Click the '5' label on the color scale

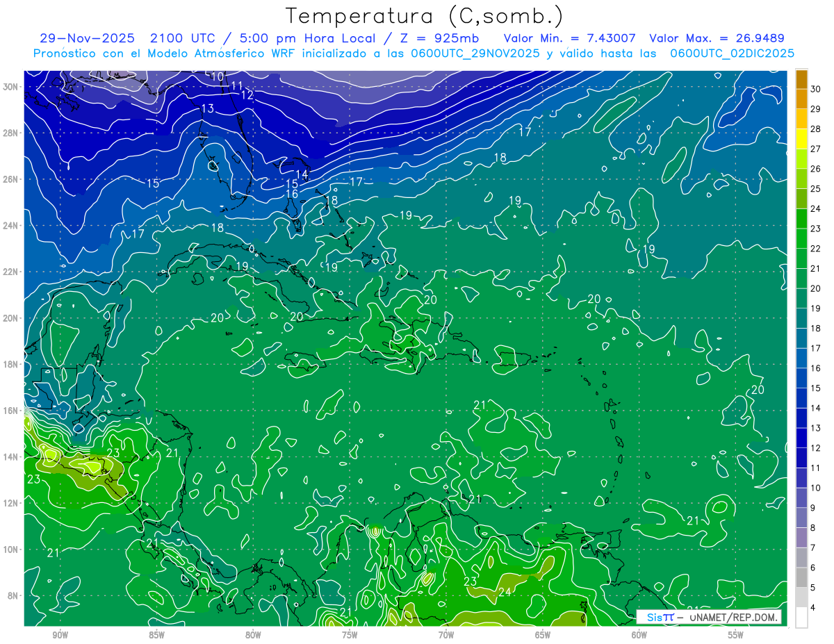[812, 588]
